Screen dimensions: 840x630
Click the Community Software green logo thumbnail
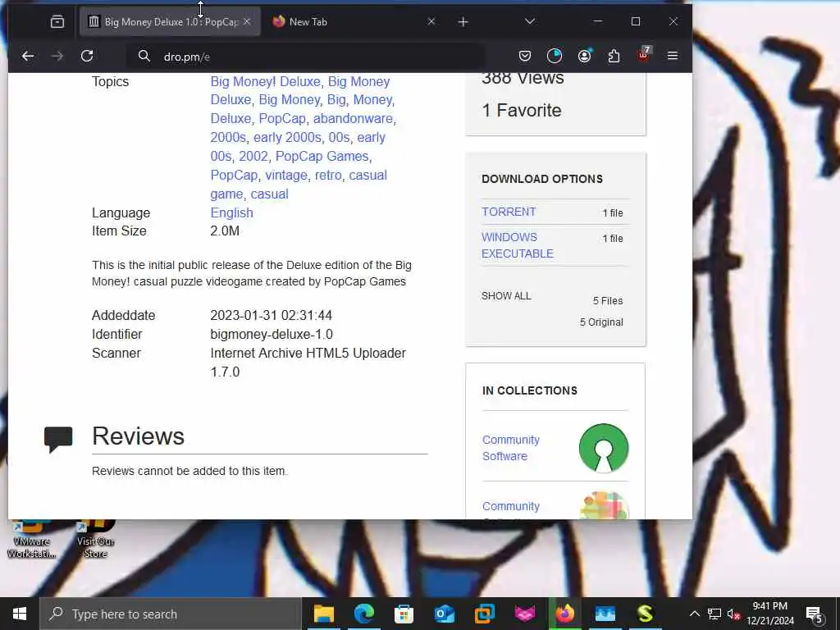(x=604, y=448)
